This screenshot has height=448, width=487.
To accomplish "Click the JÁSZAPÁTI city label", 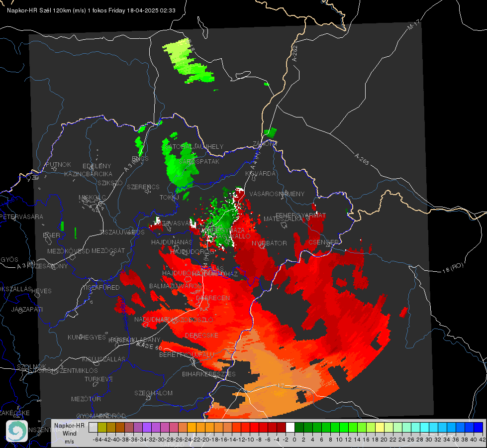I will 27,309.
